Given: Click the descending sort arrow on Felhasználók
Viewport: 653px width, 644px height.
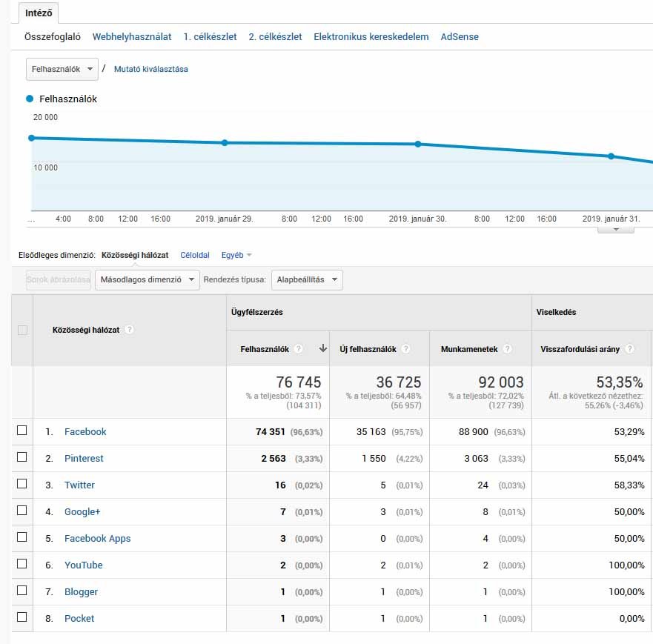Looking at the screenshot, I should point(325,348).
